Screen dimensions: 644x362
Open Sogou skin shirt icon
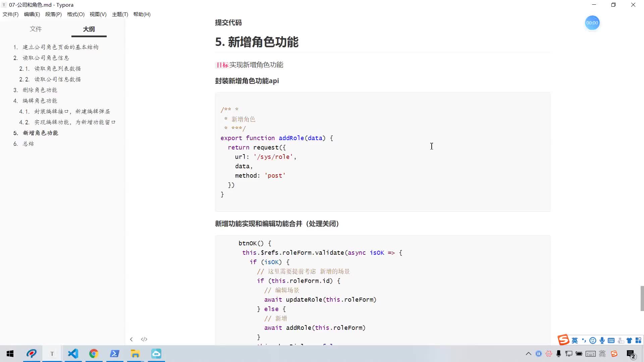pyautogui.click(x=629, y=341)
